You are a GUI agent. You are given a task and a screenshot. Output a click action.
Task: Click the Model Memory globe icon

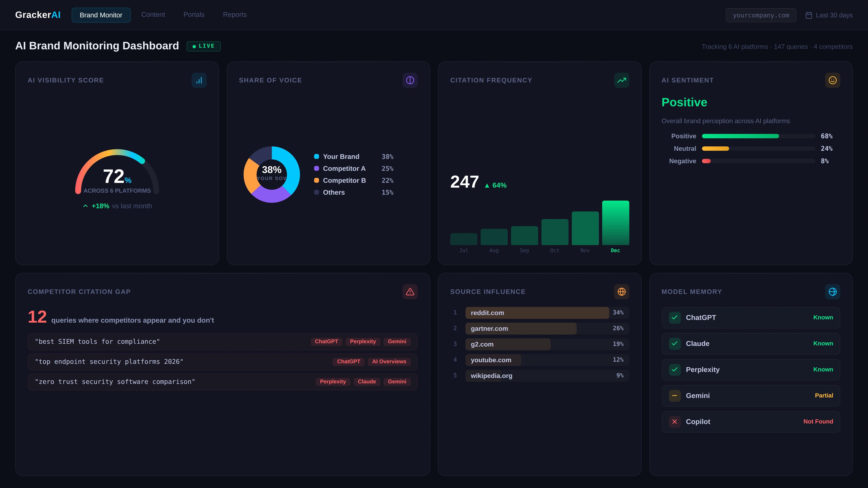(x=832, y=292)
